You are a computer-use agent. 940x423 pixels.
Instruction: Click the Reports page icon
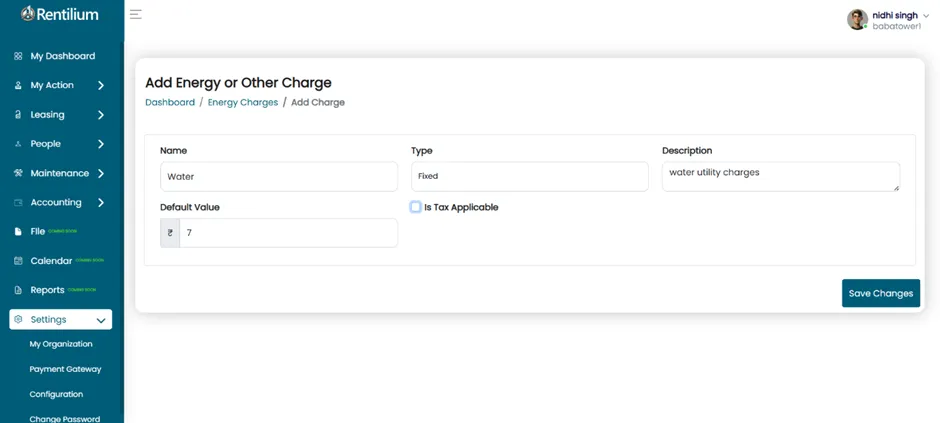click(x=18, y=290)
